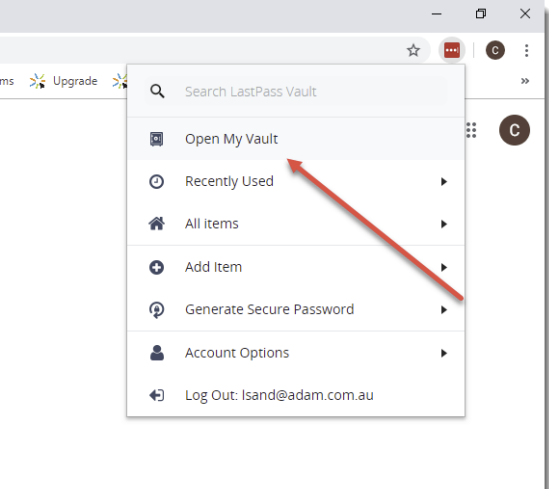Choose All items from the menu
The height and width of the screenshot is (489, 549).
[x=296, y=224]
